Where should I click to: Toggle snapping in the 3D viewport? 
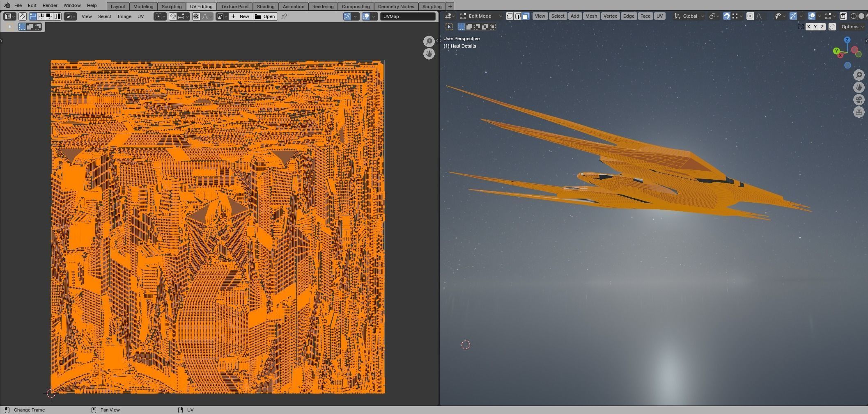click(726, 16)
